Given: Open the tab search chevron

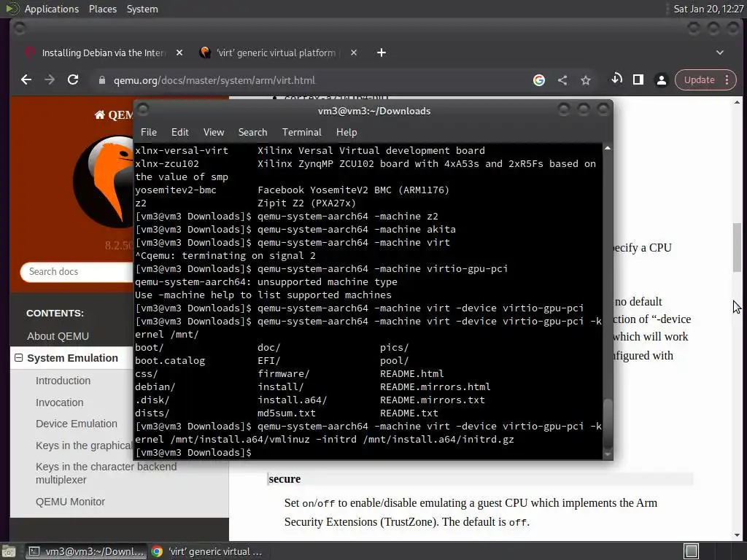Looking at the screenshot, I should [x=720, y=52].
